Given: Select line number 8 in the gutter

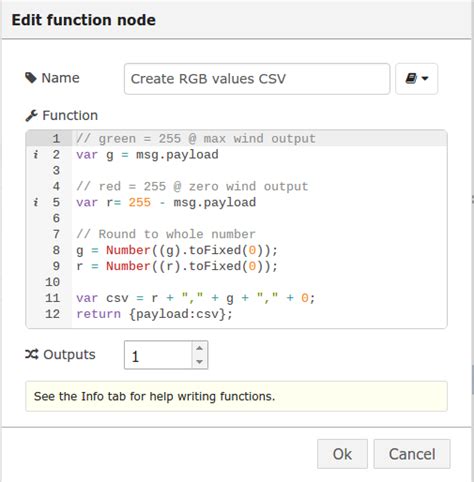Looking at the screenshot, I should tap(56, 250).
